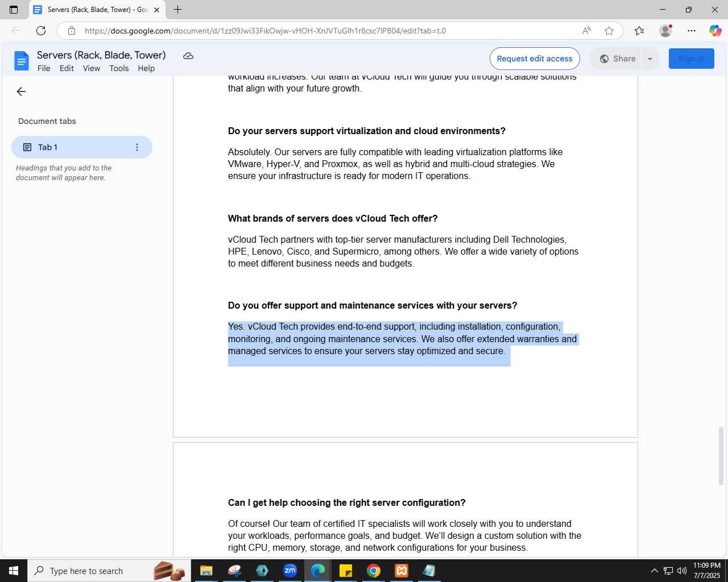
Task: Open the Edit menu
Action: point(67,68)
